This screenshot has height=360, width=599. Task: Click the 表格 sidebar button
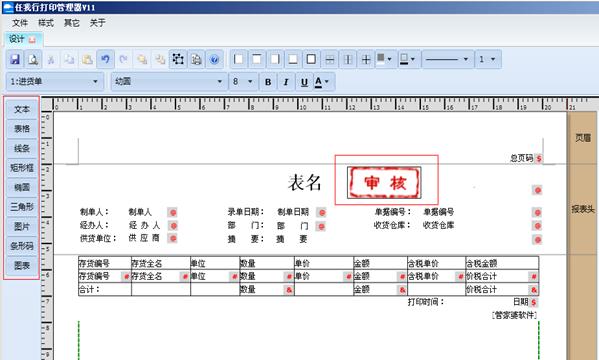tap(22, 129)
